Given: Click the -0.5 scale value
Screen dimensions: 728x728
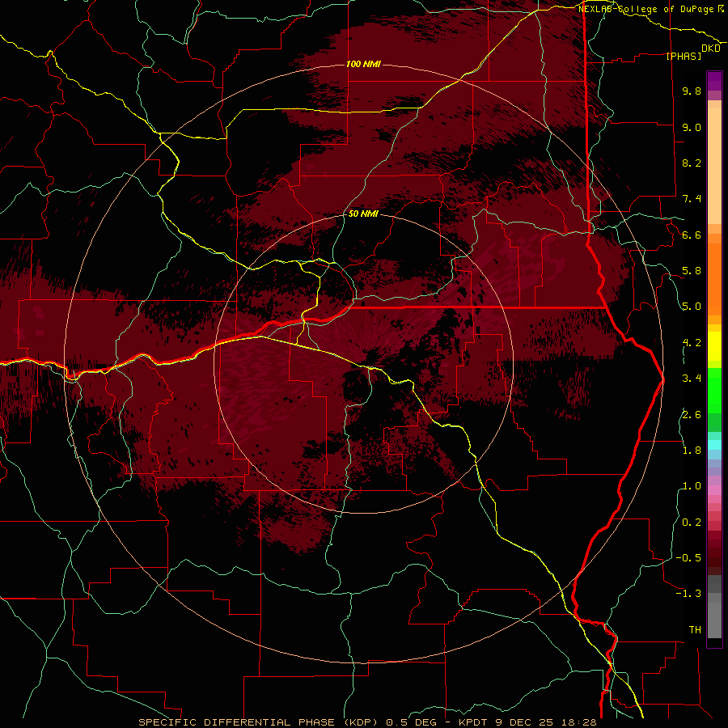Looking at the screenshot, I should [x=688, y=558].
